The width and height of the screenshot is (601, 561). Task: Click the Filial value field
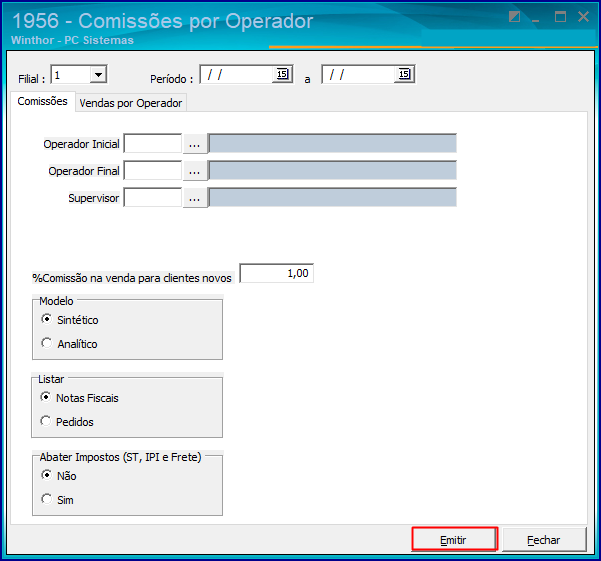coord(71,74)
